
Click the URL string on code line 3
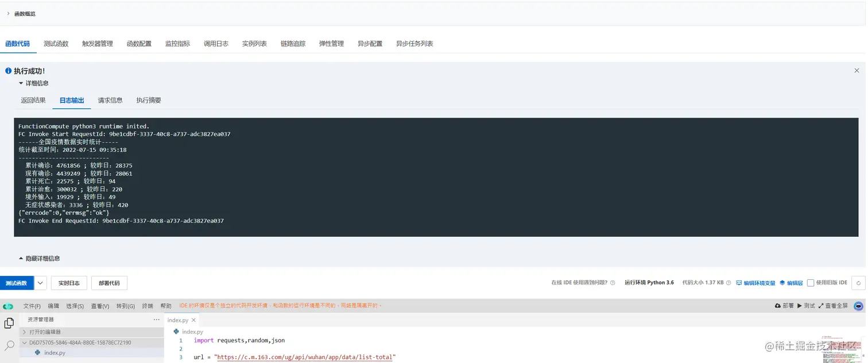point(305,357)
